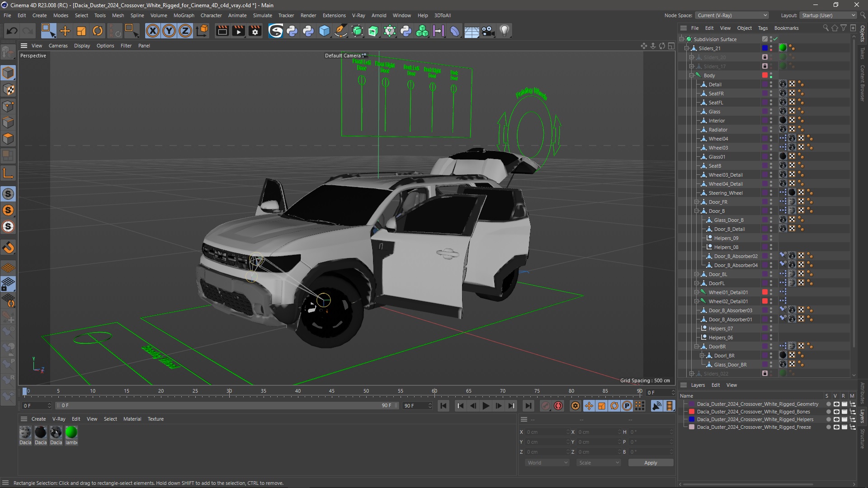868x488 pixels.
Task: Add a Cube primitive object
Action: pyautogui.click(x=325, y=31)
